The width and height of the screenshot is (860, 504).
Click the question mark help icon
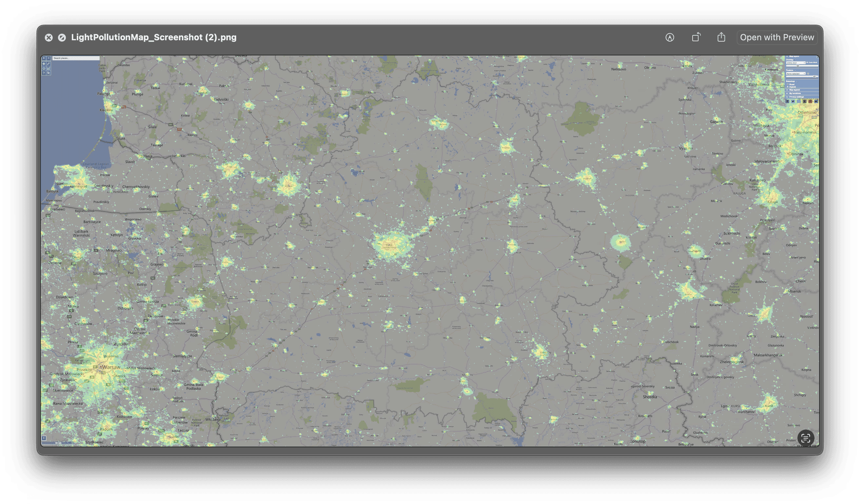44,73
